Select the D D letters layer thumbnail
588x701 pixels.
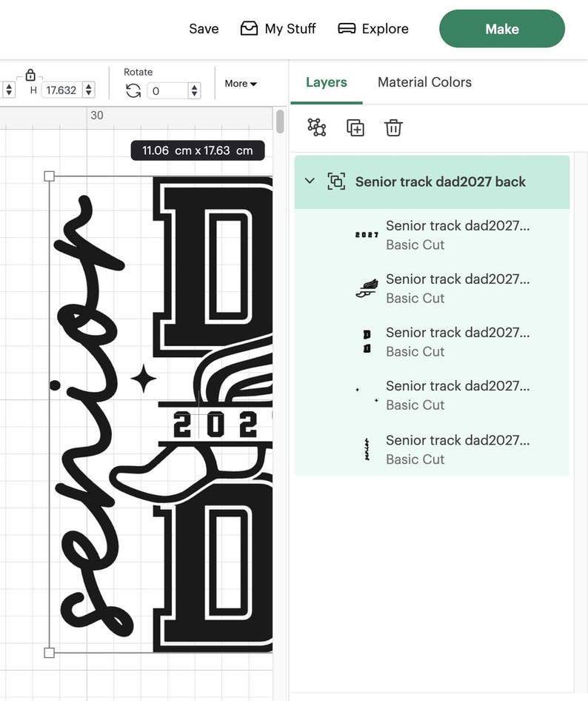[367, 342]
